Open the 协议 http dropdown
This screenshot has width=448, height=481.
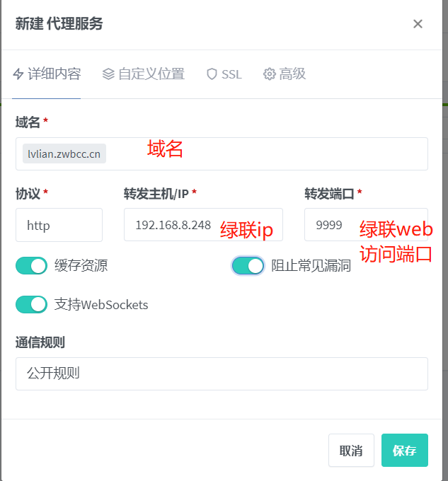point(59,225)
